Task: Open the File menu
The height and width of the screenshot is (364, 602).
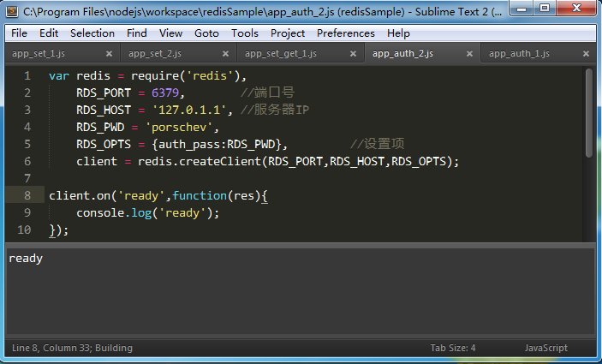Action: click(20, 33)
